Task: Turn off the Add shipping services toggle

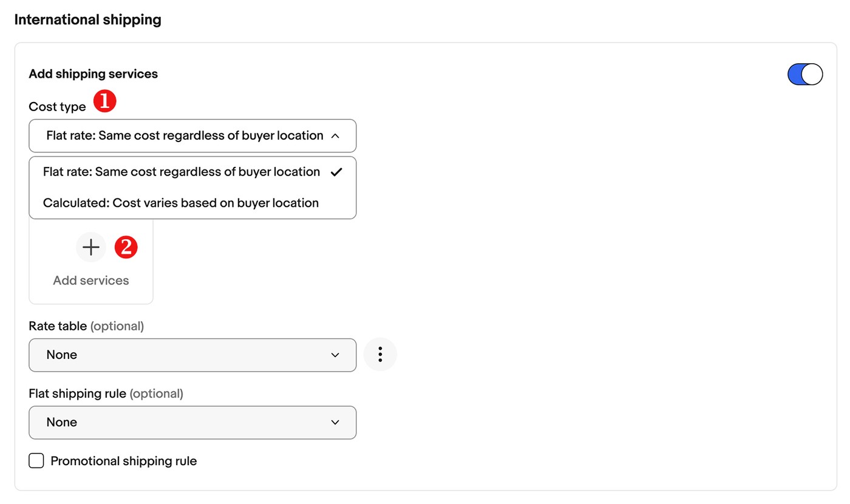Action: coord(805,74)
